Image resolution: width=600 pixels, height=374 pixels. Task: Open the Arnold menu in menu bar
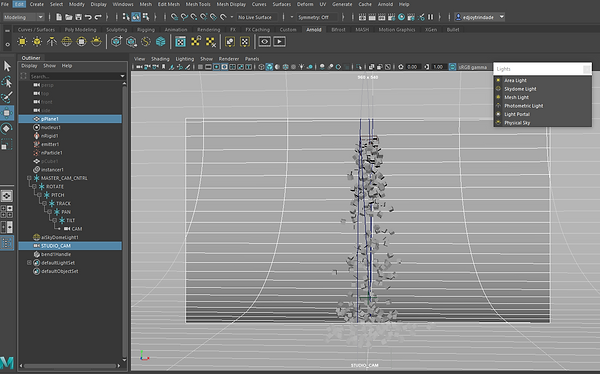385,4
